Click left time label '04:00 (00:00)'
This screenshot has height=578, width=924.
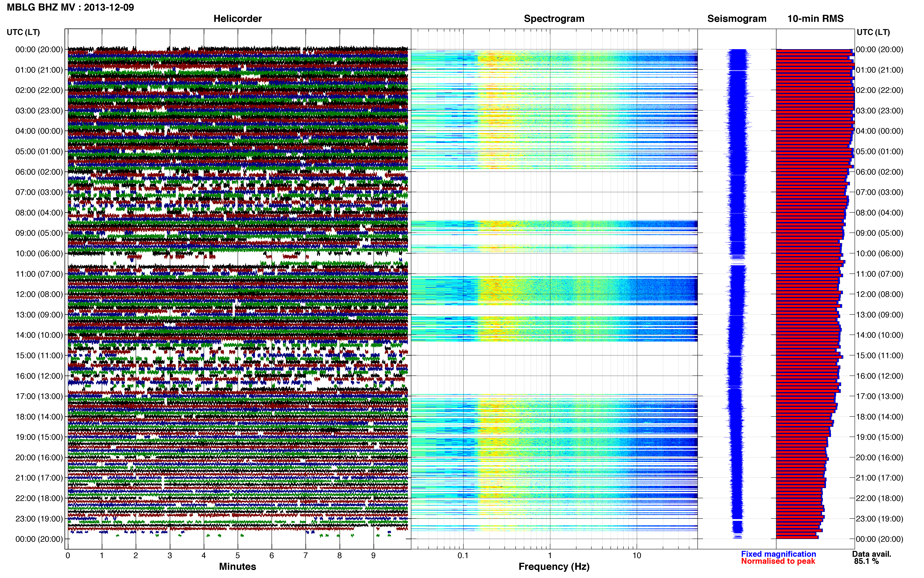click(x=39, y=131)
